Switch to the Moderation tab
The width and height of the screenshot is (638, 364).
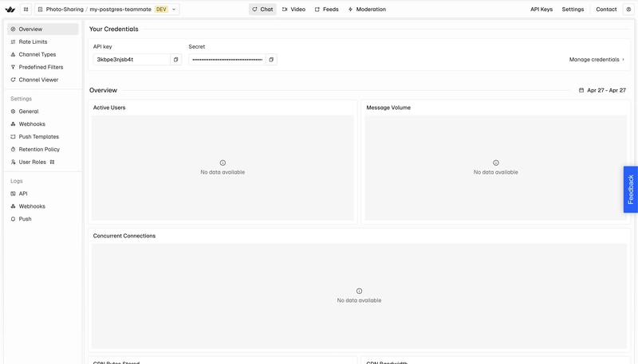click(x=367, y=10)
